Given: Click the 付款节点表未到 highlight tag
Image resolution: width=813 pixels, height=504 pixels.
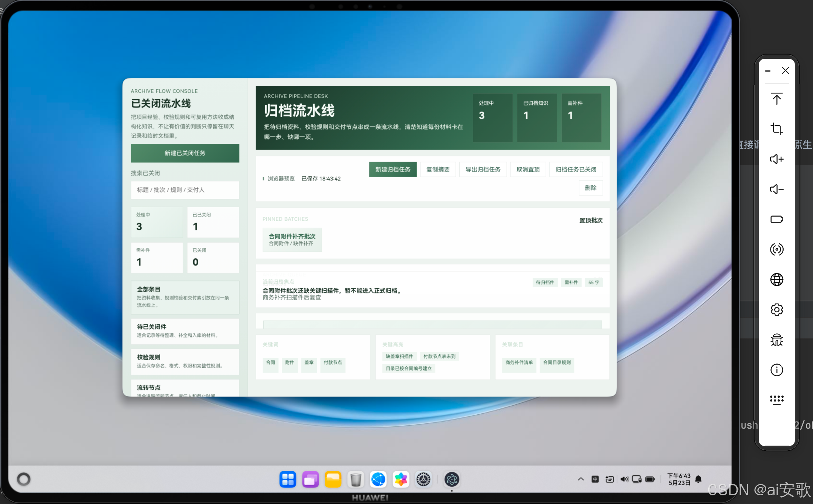Looking at the screenshot, I should coord(439,356).
